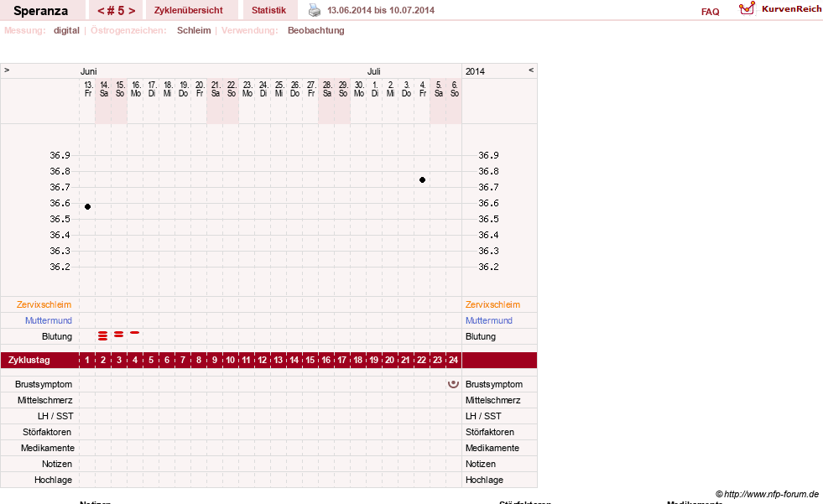823x504 pixels.
Task: Click the printer icon beside the date range
Action: click(x=315, y=10)
